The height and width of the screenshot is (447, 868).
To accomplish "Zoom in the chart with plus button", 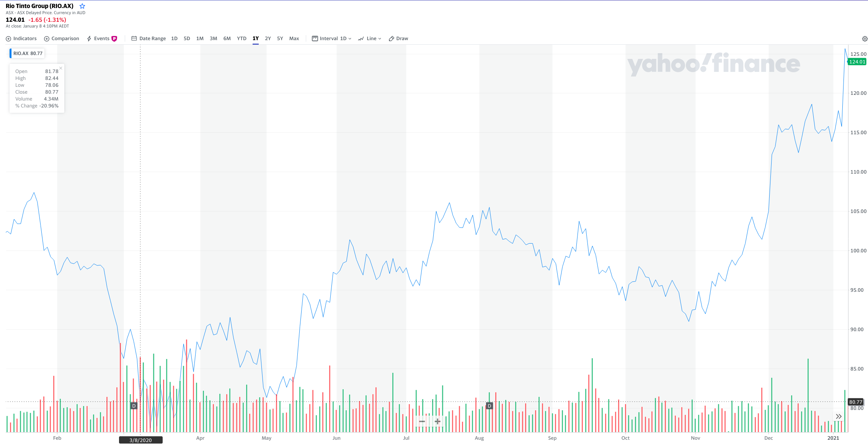I will [x=437, y=421].
